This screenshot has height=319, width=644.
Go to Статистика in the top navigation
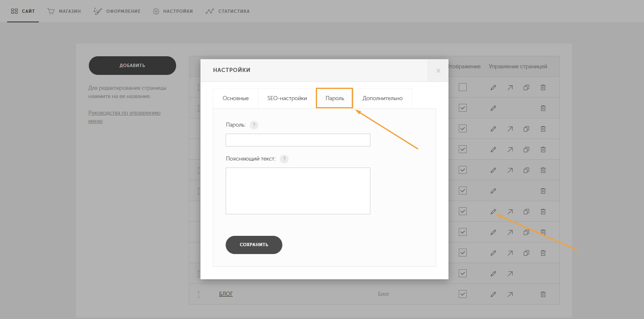coord(228,11)
